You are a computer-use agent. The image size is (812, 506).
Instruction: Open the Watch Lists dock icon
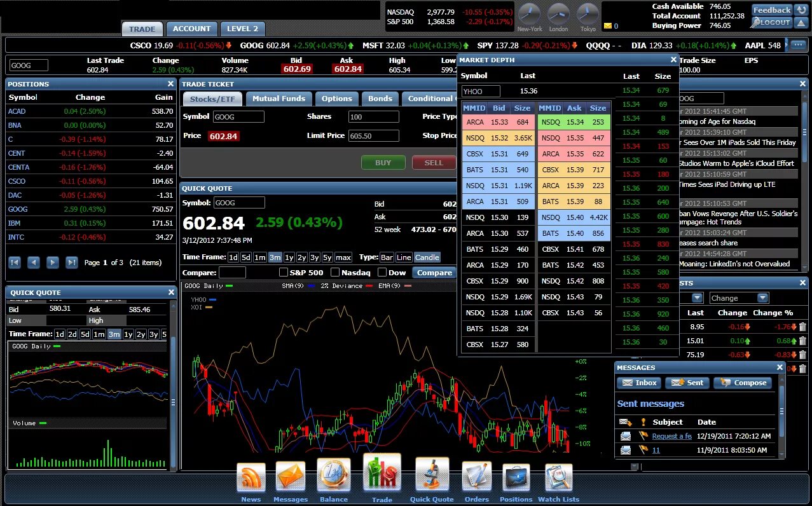click(x=559, y=479)
